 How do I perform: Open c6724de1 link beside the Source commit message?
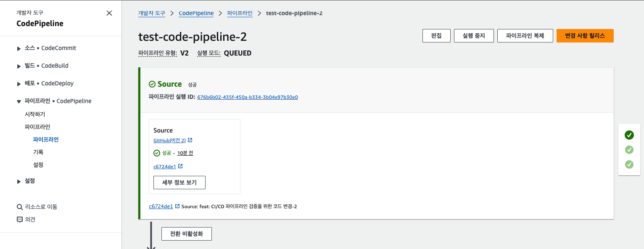(x=161, y=207)
